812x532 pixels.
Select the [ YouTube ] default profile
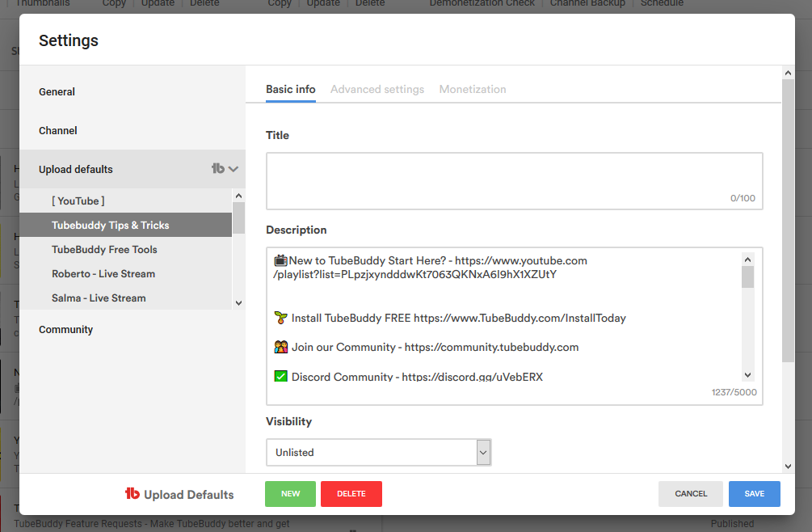pos(78,201)
